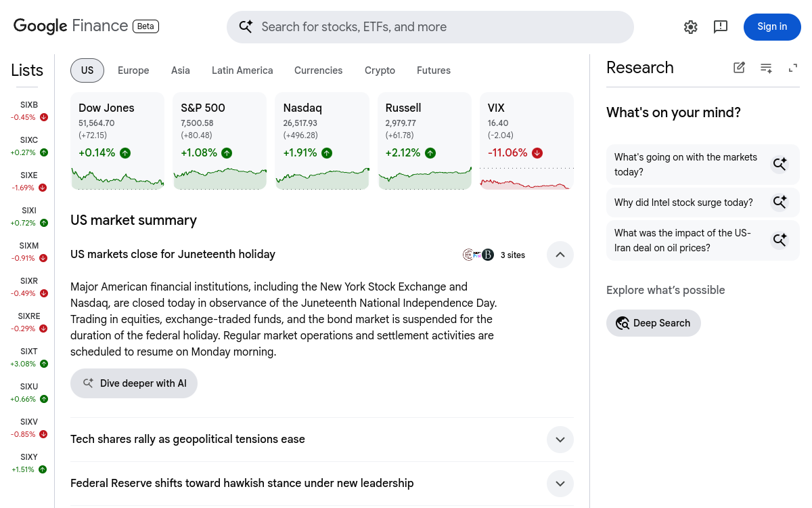Ask about US-Iran deal impact on oil
Viewport: 812px width, 508px height.
pyautogui.click(x=702, y=240)
